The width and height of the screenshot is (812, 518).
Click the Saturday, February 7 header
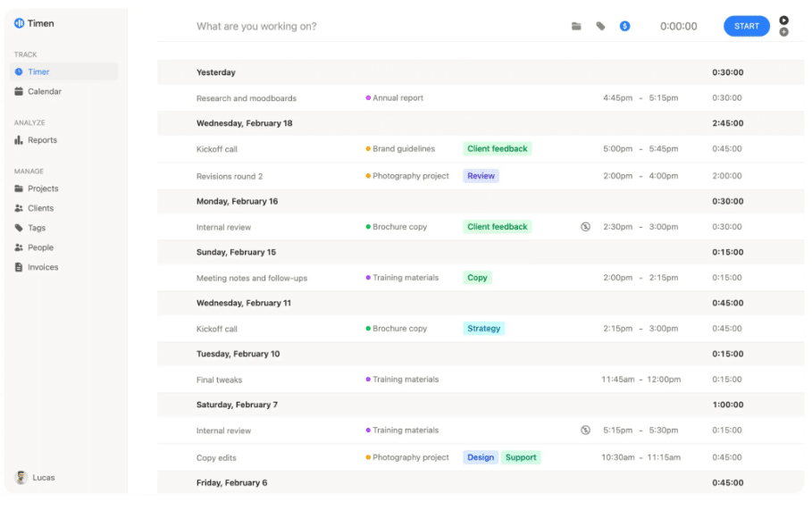pyautogui.click(x=481, y=405)
